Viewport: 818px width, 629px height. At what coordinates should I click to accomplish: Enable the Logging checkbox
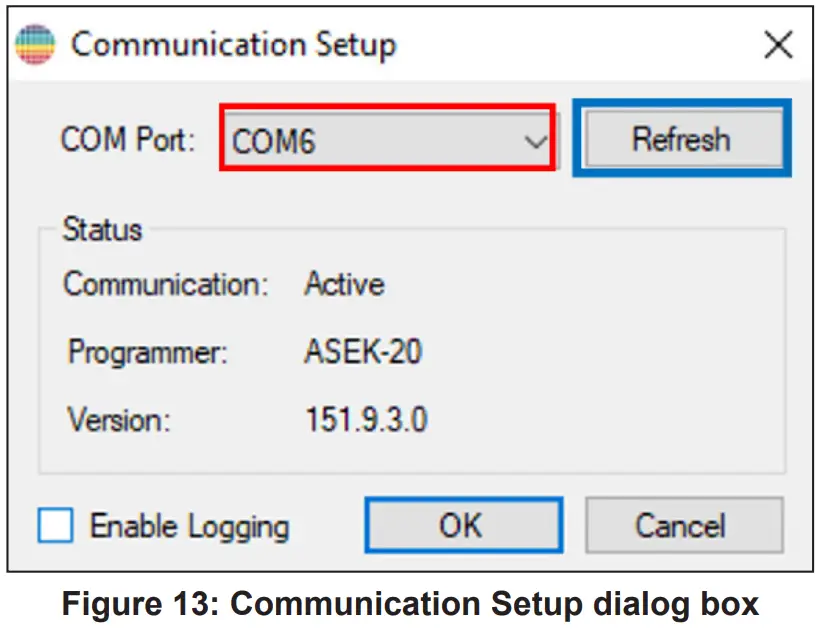(56, 526)
